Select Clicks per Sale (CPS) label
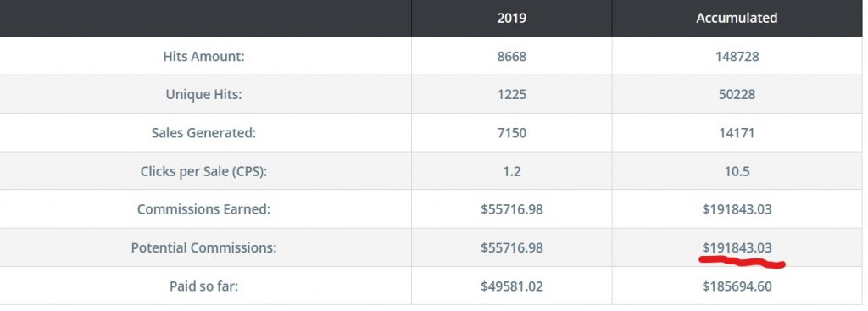The width and height of the screenshot is (868, 311). (x=203, y=171)
